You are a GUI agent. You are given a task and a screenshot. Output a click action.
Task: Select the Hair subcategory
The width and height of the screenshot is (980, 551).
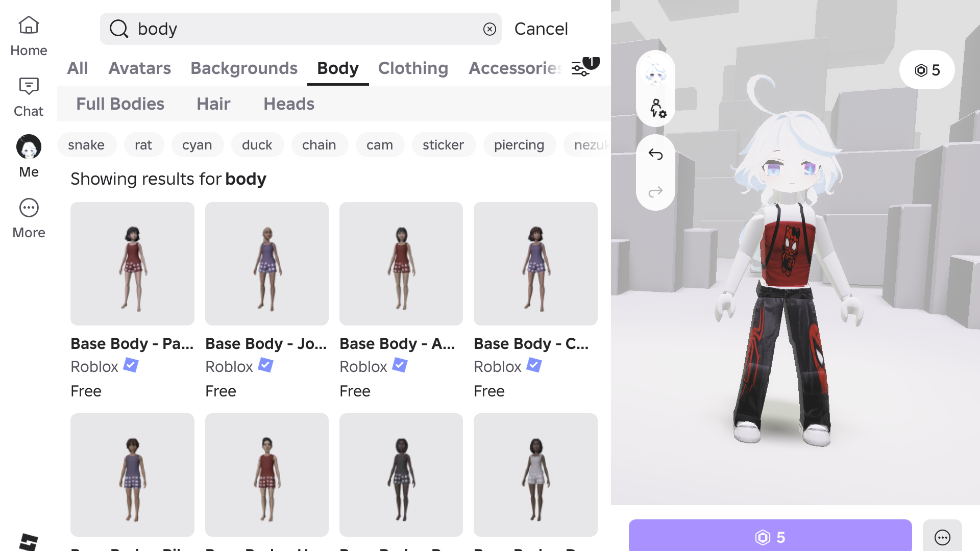pos(213,104)
